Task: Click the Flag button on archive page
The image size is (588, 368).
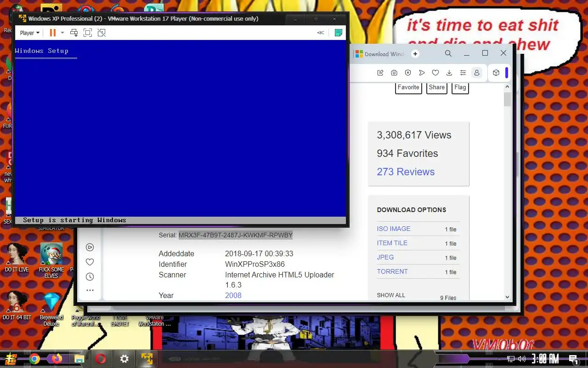Action: (460, 87)
